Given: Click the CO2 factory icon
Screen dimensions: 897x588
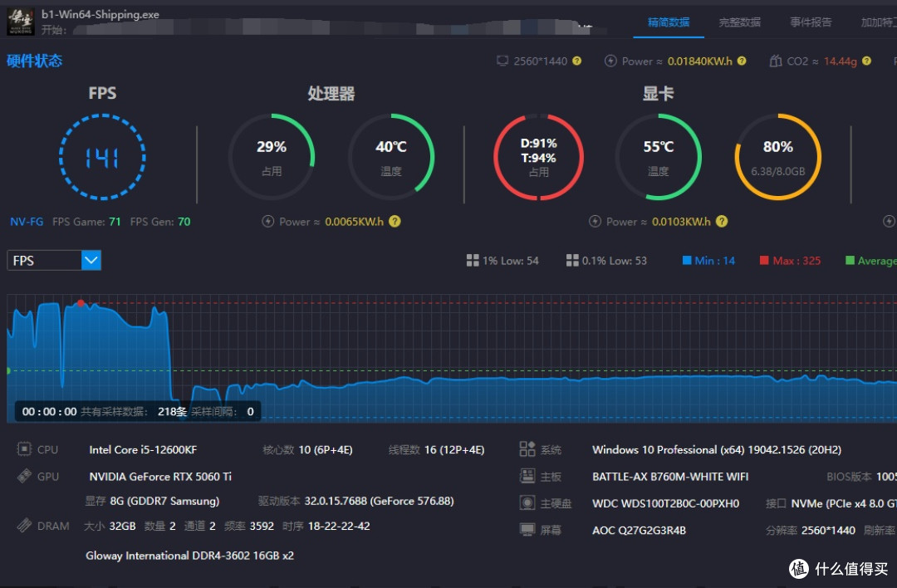Looking at the screenshot, I should tap(775, 61).
